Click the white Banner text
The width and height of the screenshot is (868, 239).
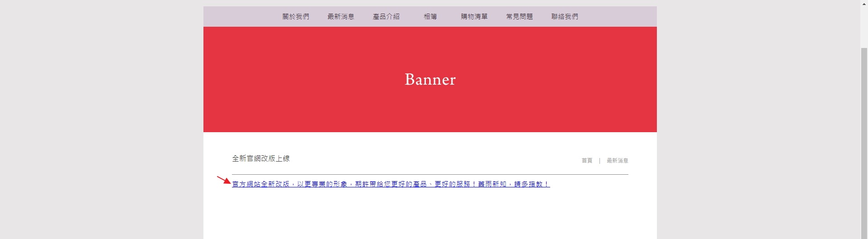coord(430,80)
